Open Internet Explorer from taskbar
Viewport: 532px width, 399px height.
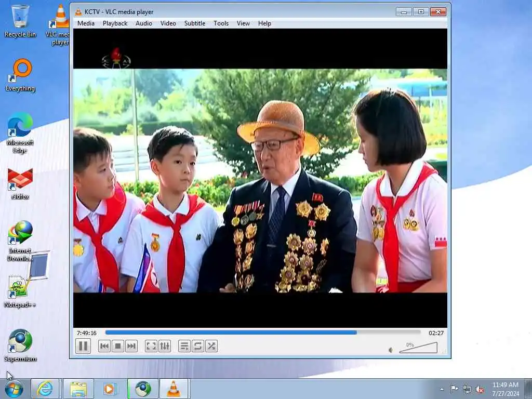(x=45, y=389)
